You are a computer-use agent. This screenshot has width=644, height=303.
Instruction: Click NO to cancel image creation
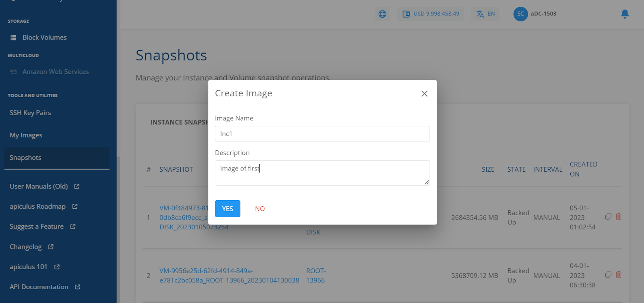pos(260,209)
